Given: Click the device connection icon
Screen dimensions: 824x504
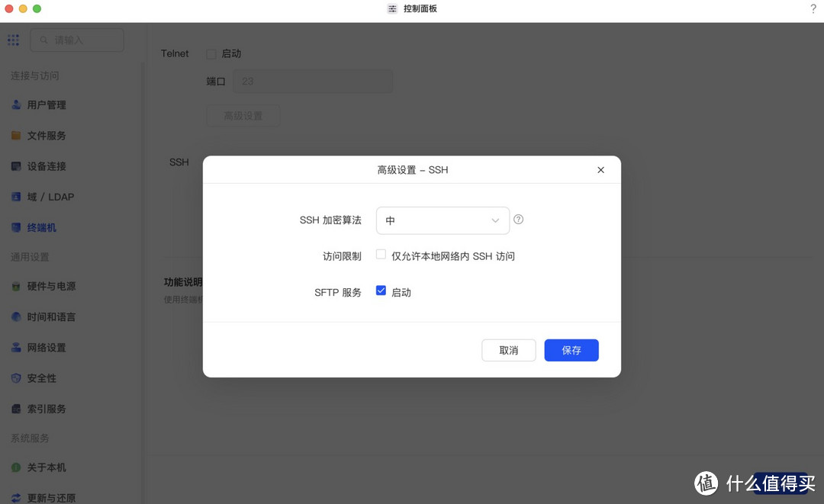Looking at the screenshot, I should click(16, 166).
